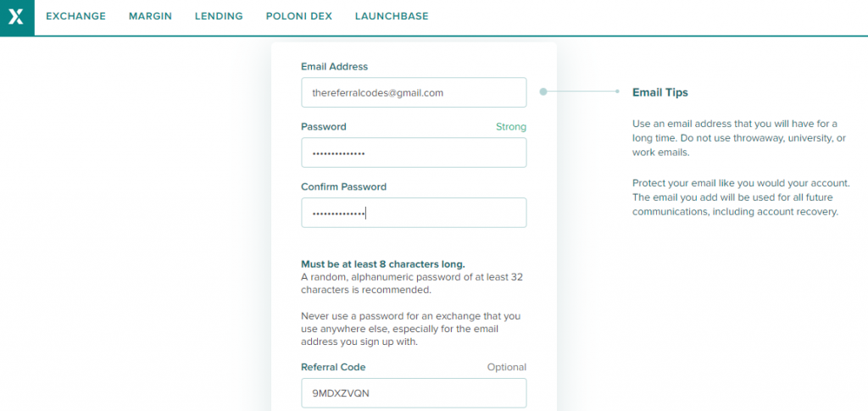Click the Confirm Password label
The width and height of the screenshot is (868, 411).
point(344,187)
